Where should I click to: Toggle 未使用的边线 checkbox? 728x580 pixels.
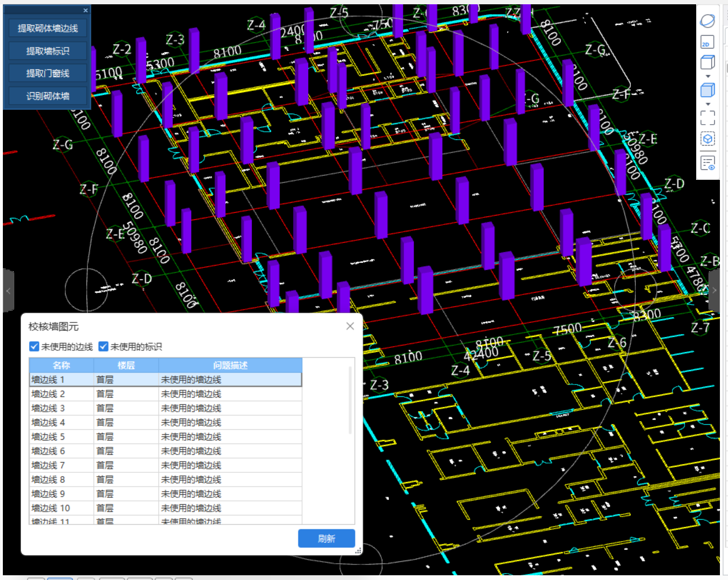click(x=34, y=346)
